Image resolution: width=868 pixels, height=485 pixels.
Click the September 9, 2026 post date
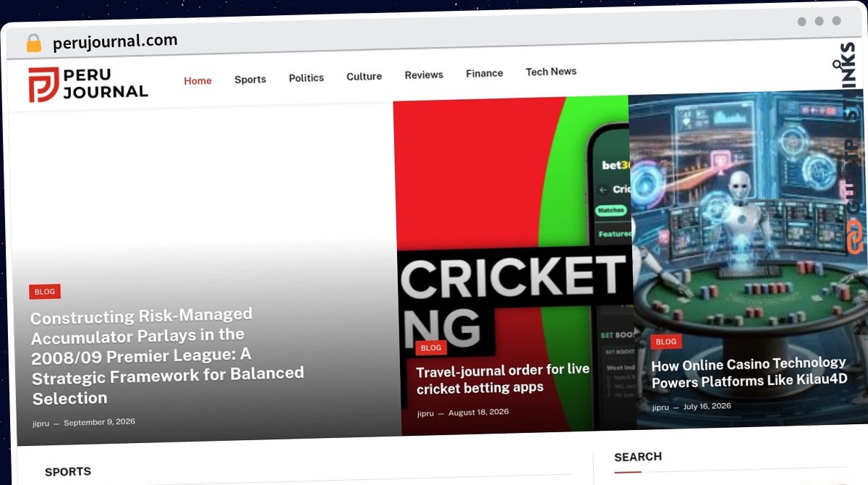[99, 422]
